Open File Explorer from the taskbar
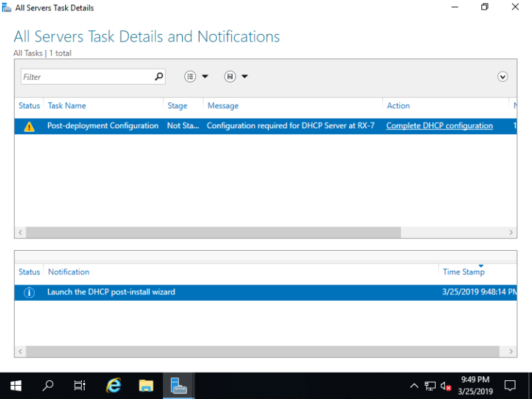 [145, 385]
